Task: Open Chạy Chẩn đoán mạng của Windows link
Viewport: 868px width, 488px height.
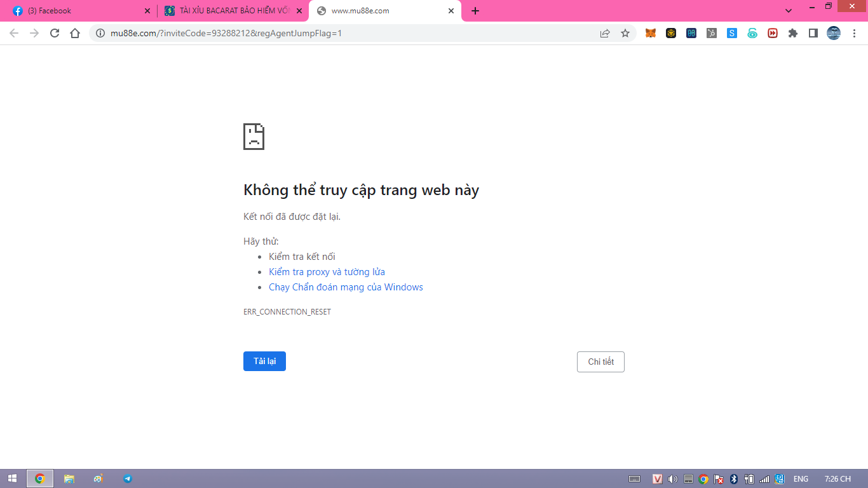Action: (346, 287)
